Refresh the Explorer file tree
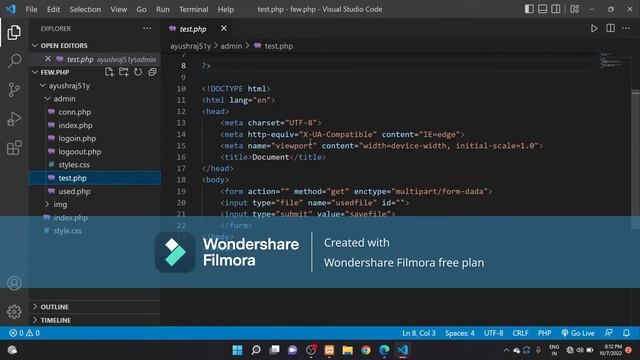Viewport: 640px width, 360px height. [138, 72]
